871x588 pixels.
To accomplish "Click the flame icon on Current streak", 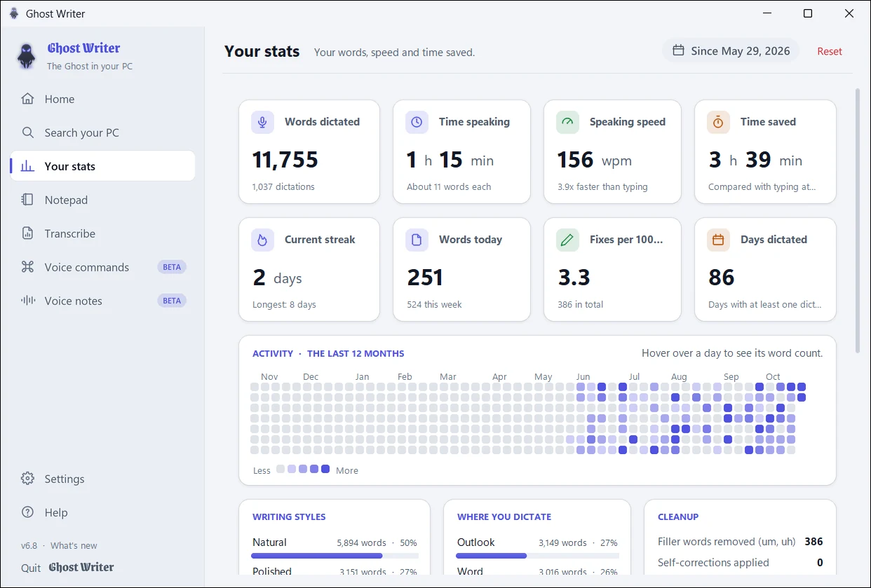I will point(262,240).
